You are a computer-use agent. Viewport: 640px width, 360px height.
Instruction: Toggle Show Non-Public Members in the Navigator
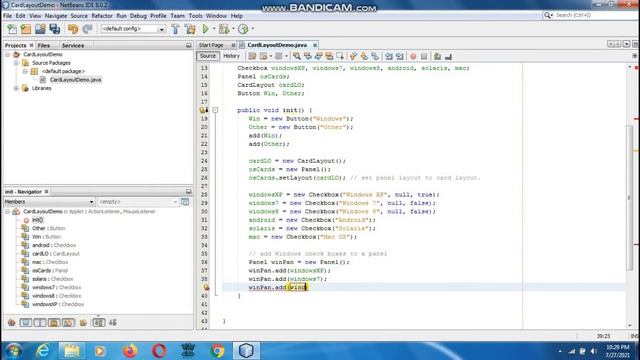[x=54, y=323]
